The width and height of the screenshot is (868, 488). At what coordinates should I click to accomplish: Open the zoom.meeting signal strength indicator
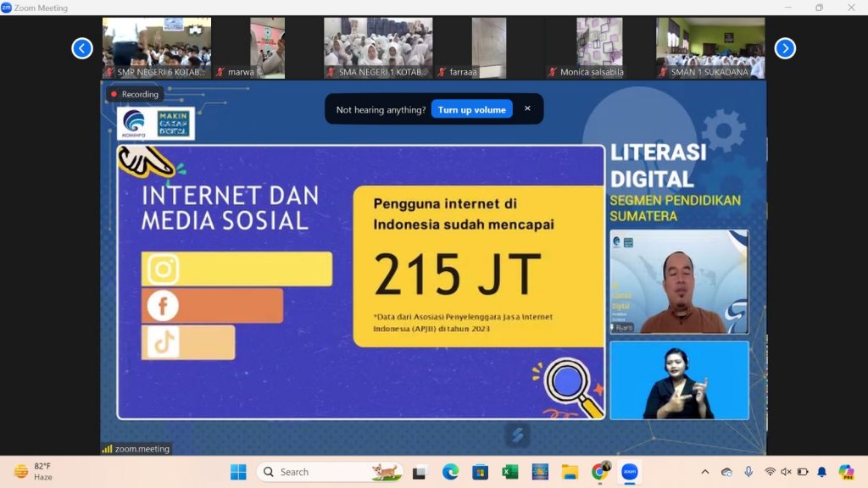[108, 449]
